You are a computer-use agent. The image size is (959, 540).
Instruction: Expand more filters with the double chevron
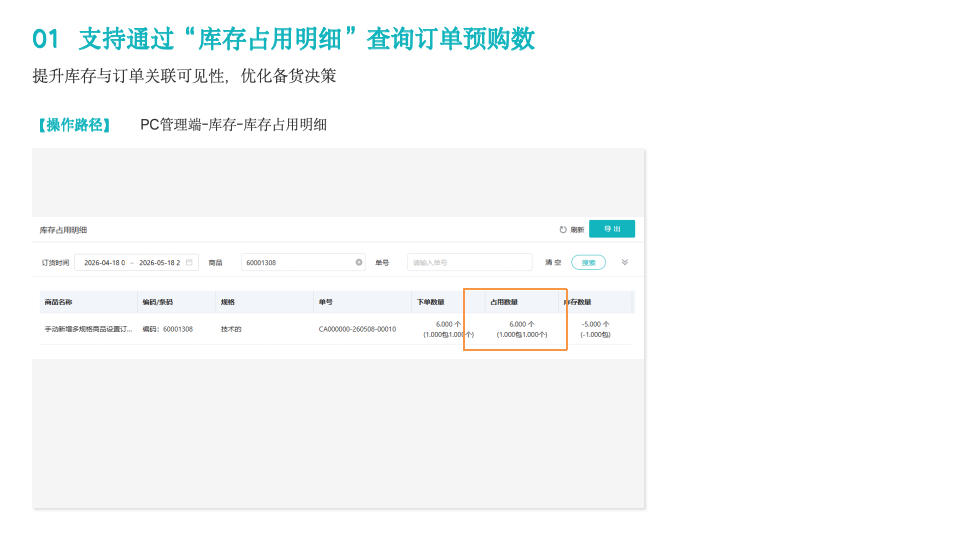click(x=624, y=262)
